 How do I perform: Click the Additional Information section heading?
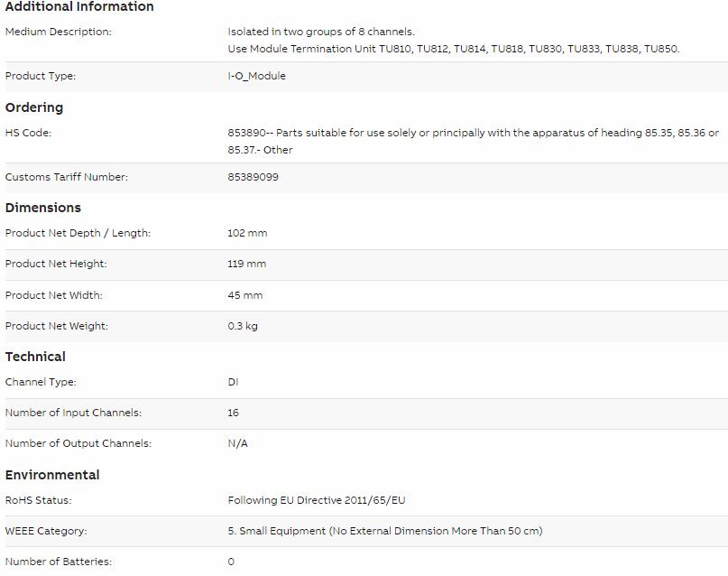(x=79, y=7)
